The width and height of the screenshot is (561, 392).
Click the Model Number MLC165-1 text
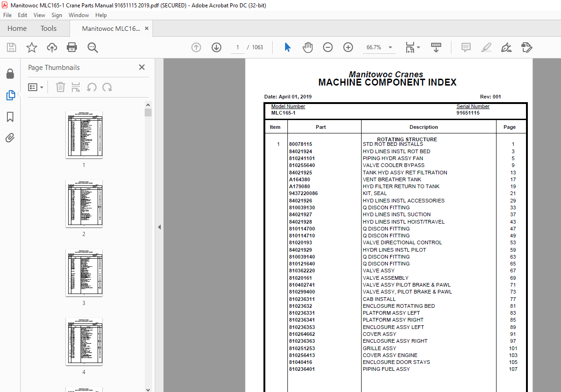point(283,113)
